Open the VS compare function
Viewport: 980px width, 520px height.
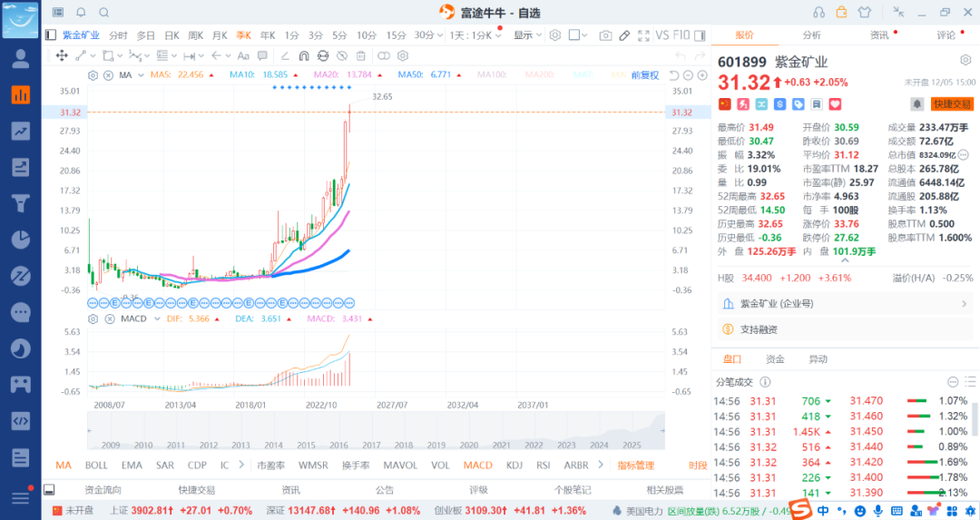(662, 35)
